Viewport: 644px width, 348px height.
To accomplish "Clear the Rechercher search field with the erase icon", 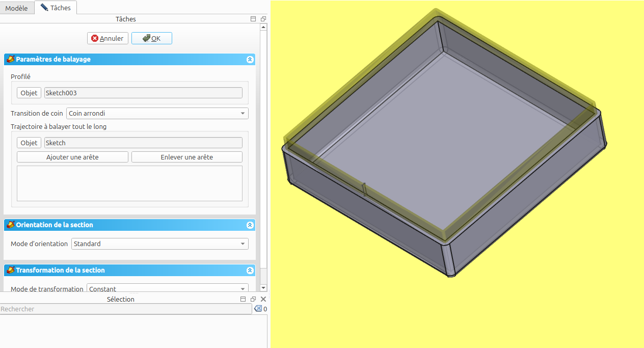I will click(258, 309).
